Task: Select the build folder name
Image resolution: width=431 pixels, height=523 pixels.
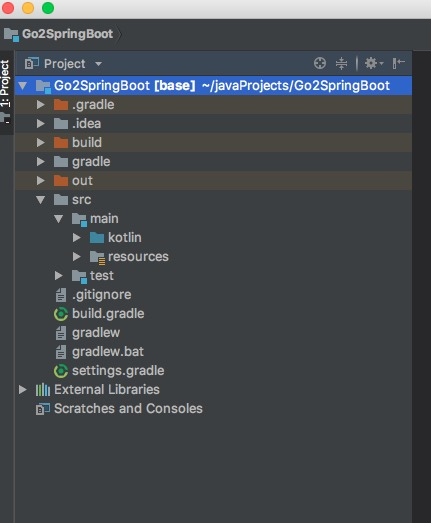Action: point(87,143)
